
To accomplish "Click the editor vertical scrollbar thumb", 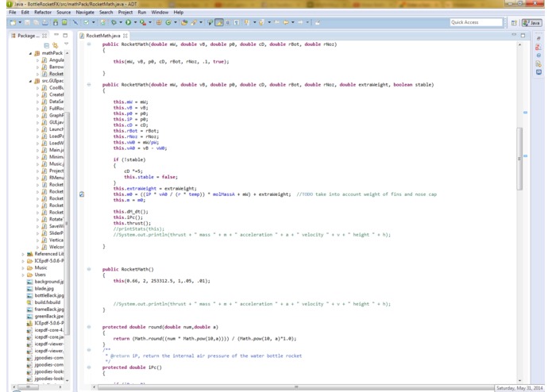I will pos(519,159).
